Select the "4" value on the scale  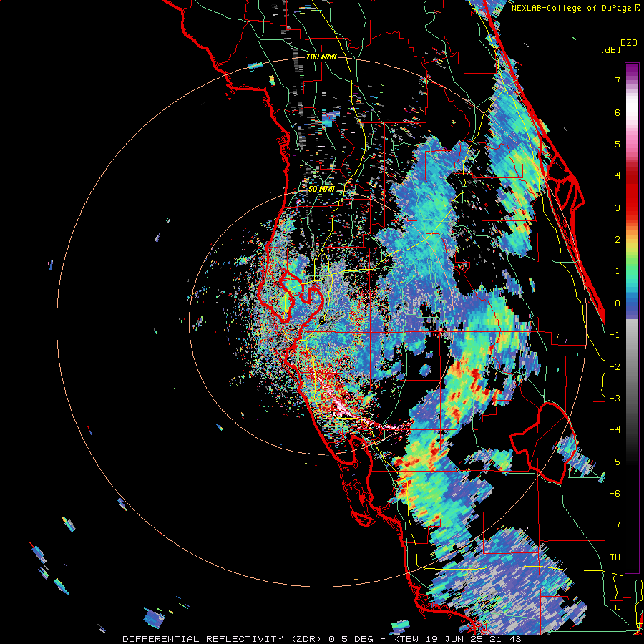(x=618, y=176)
